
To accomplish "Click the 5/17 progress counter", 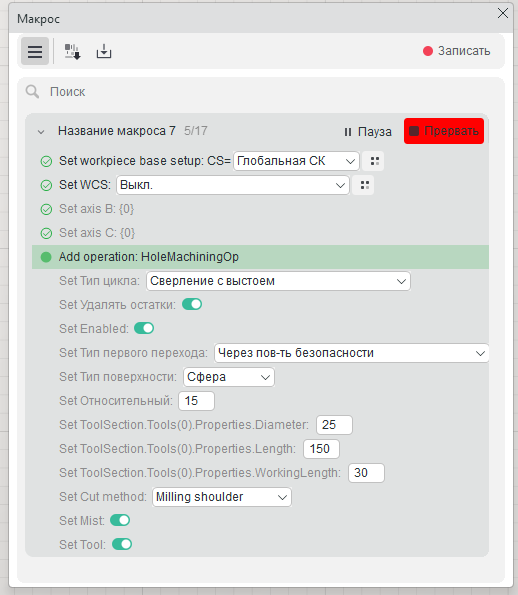I will [195, 131].
